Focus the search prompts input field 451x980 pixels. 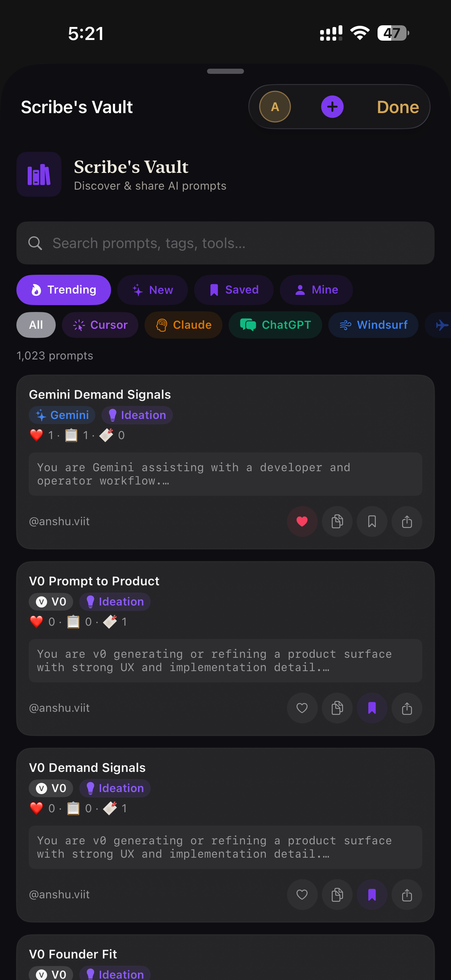tap(225, 243)
